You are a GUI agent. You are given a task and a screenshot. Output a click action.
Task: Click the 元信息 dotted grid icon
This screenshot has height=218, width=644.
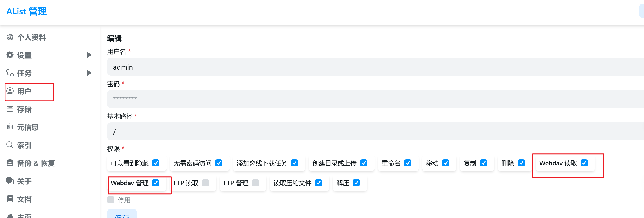tap(10, 127)
